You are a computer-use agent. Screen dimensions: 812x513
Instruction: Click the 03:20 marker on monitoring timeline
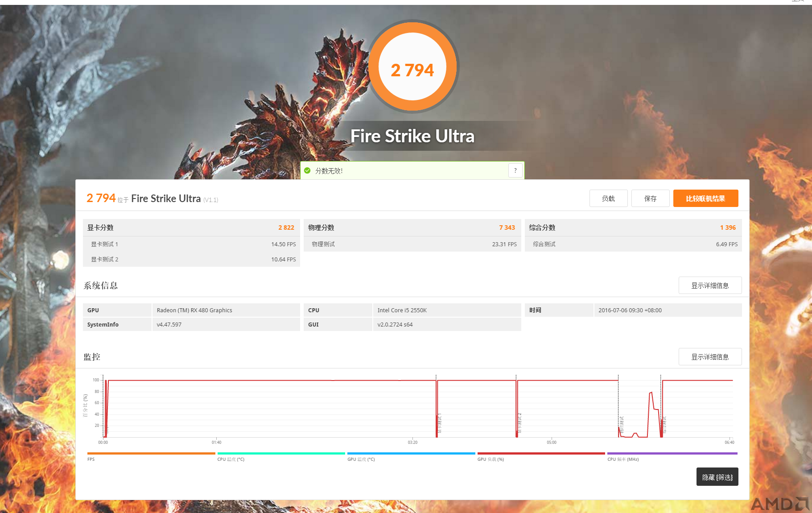[412, 443]
